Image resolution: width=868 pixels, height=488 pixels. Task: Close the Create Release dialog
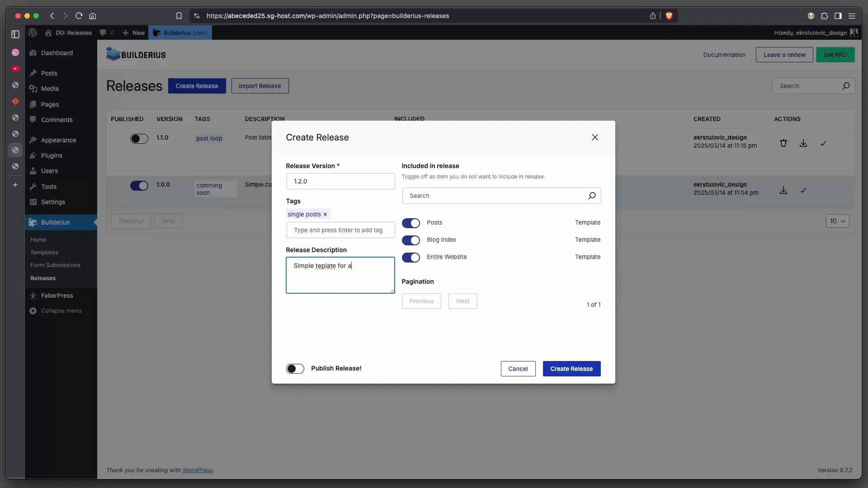coord(595,137)
